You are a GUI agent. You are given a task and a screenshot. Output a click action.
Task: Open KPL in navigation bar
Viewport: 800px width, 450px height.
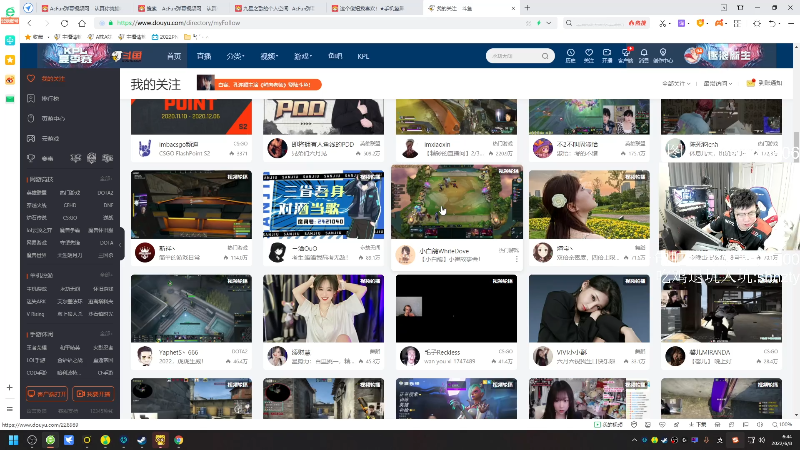[363, 56]
